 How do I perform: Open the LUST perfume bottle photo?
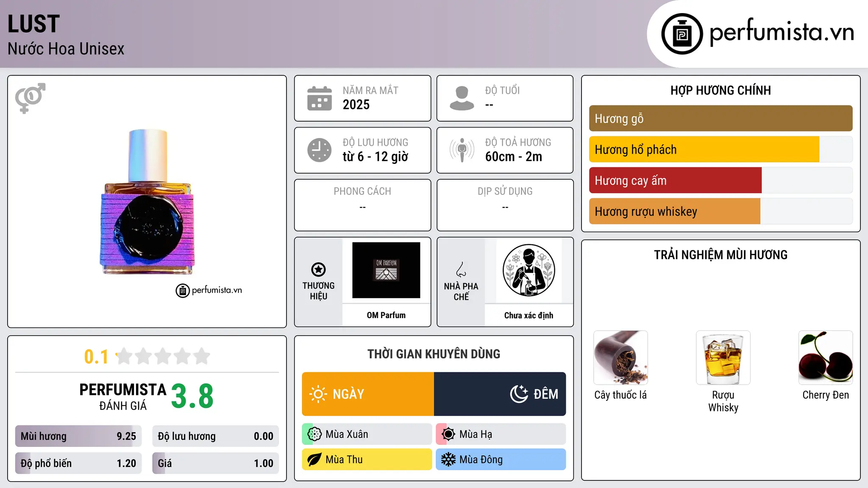147,202
